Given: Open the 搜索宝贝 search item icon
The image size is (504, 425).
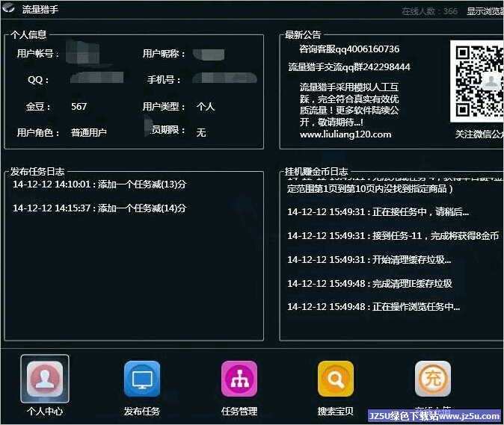Looking at the screenshot, I should [336, 379].
